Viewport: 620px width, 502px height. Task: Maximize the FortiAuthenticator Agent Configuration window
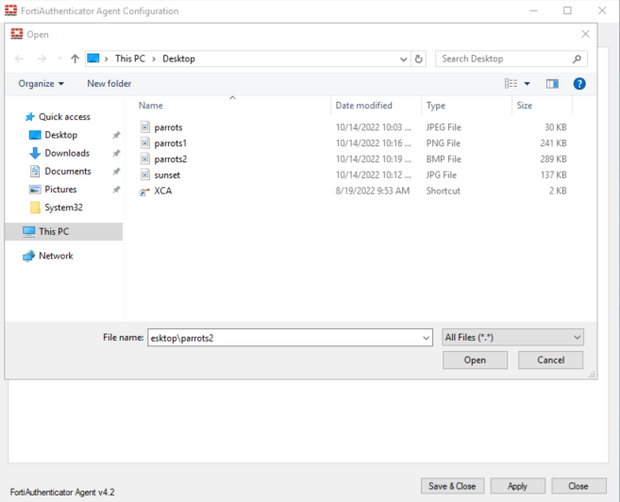(x=567, y=11)
